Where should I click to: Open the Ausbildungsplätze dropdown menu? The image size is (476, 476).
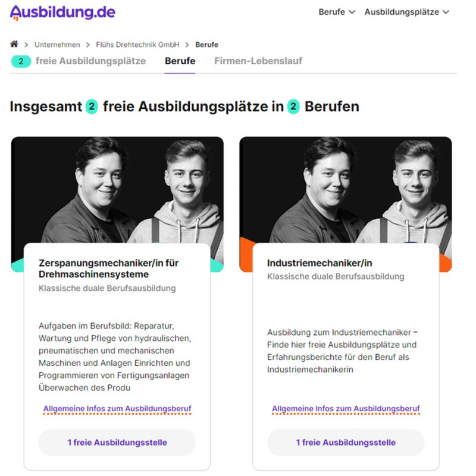pyautogui.click(x=406, y=12)
